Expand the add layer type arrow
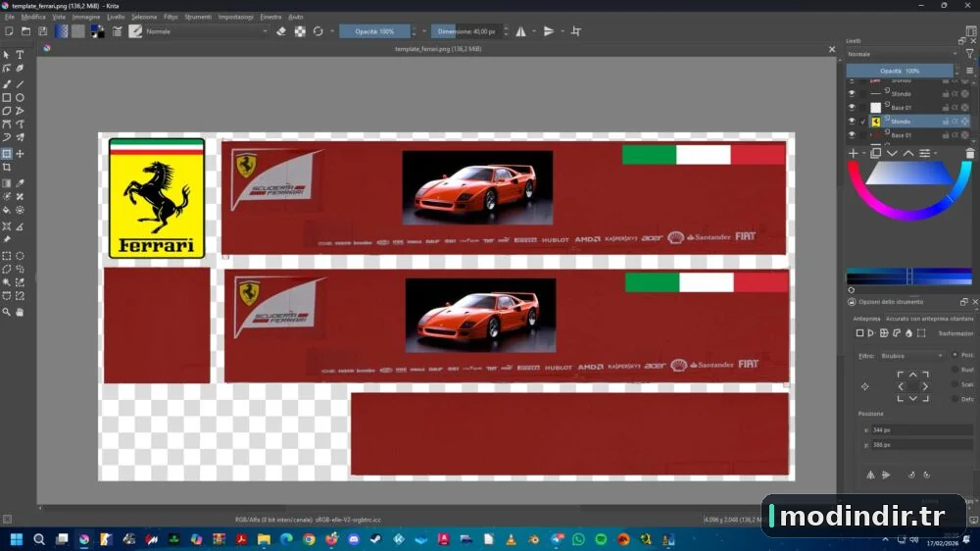This screenshot has width=980, height=551. pyautogui.click(x=863, y=154)
